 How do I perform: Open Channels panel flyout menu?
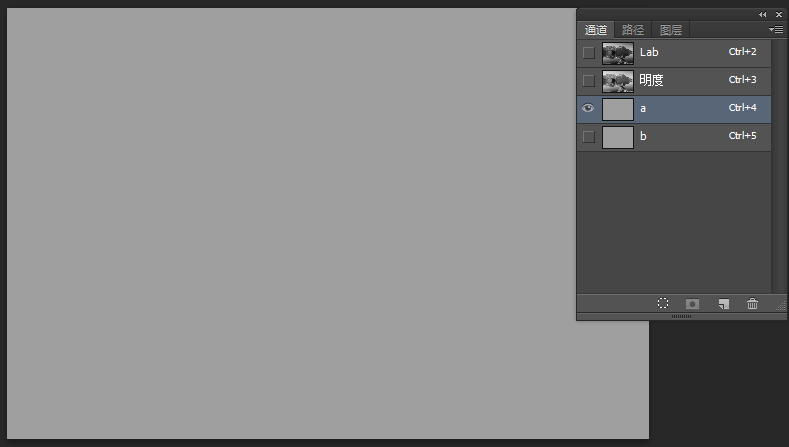click(x=775, y=30)
